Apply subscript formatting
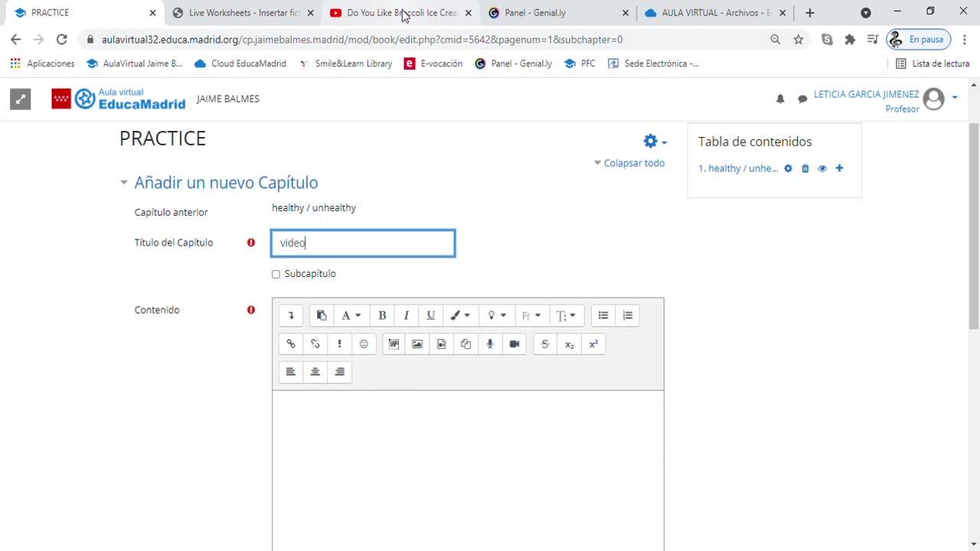Screen dimensions: 980x551 tap(569, 344)
